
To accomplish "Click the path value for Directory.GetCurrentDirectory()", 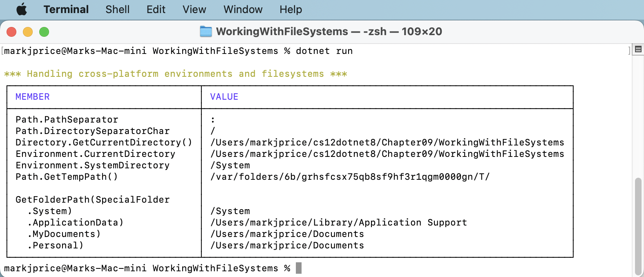I will click(387, 143).
